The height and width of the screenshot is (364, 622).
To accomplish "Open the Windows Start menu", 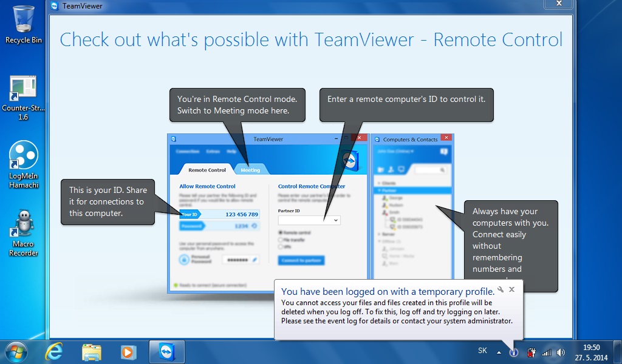I will pos(16,352).
